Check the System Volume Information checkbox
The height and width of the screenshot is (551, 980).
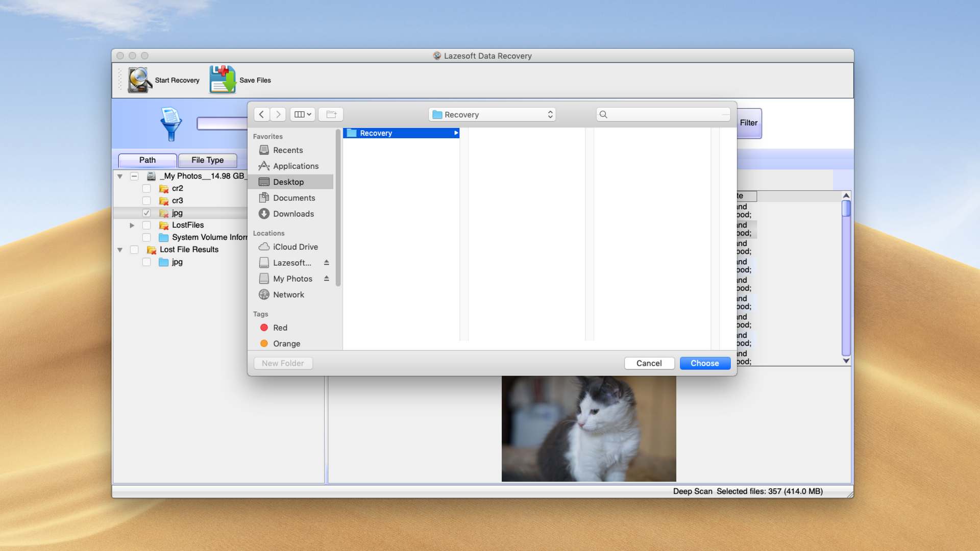click(x=146, y=237)
